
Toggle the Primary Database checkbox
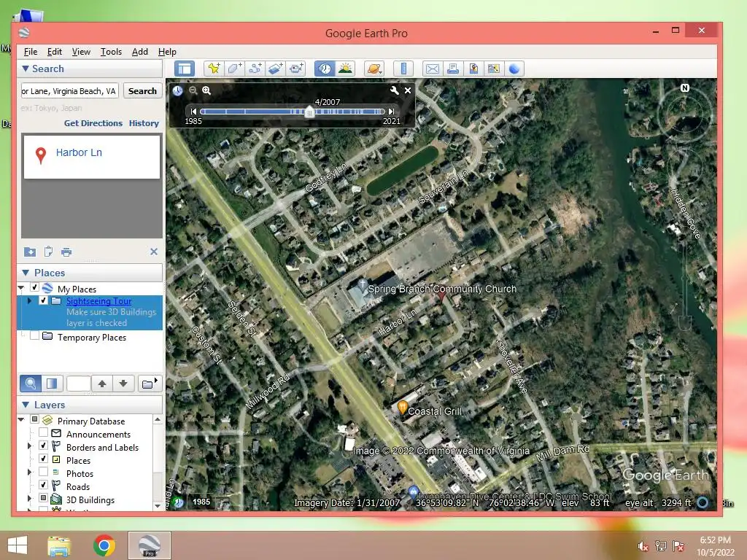[34, 419]
